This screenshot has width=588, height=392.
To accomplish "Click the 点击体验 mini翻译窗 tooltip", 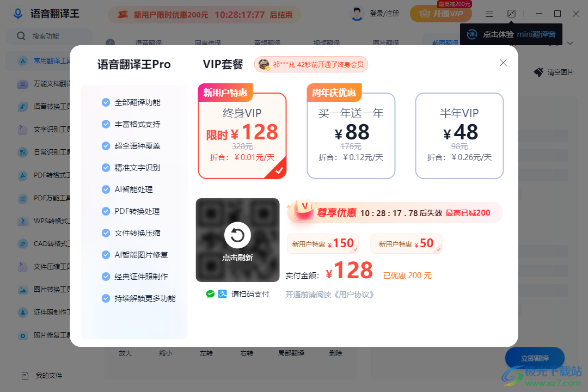I will click(511, 34).
